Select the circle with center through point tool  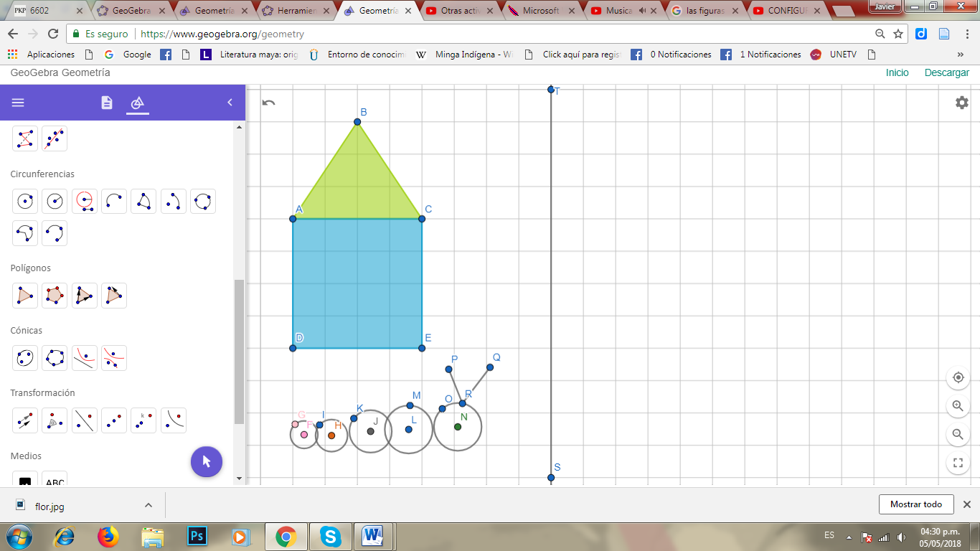click(25, 201)
